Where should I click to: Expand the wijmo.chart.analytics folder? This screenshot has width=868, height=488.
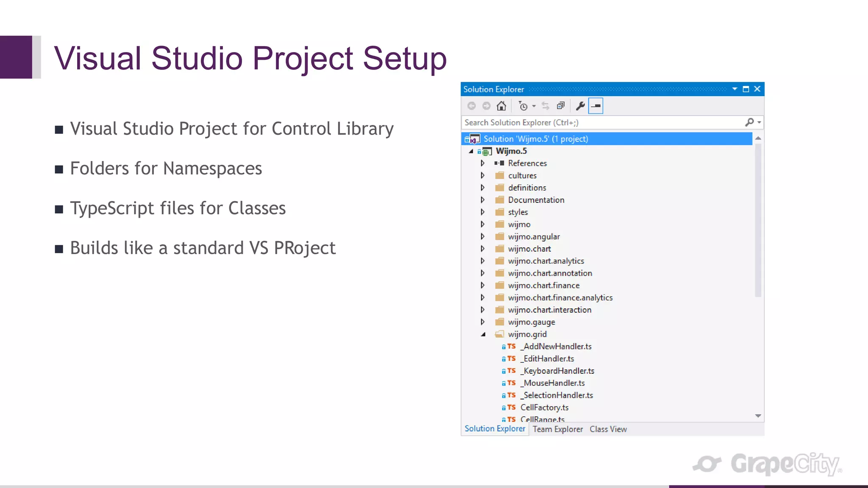[482, 261]
